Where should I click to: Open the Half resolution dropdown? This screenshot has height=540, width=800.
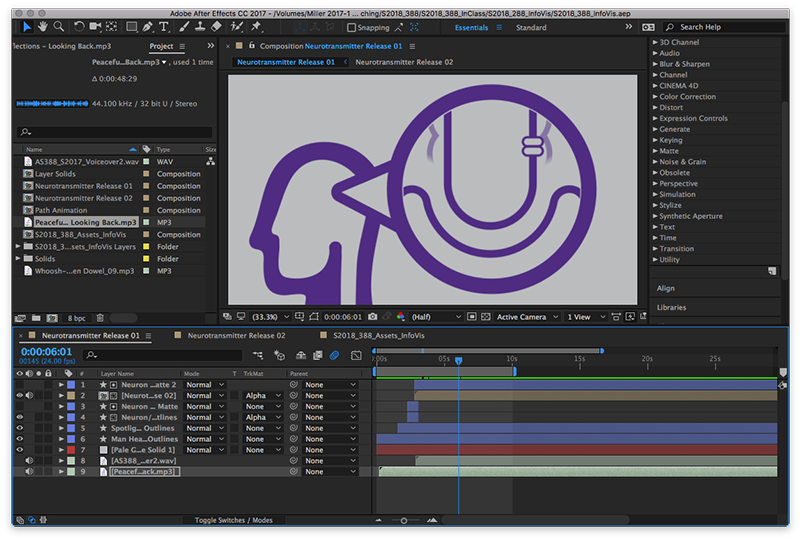click(436, 317)
